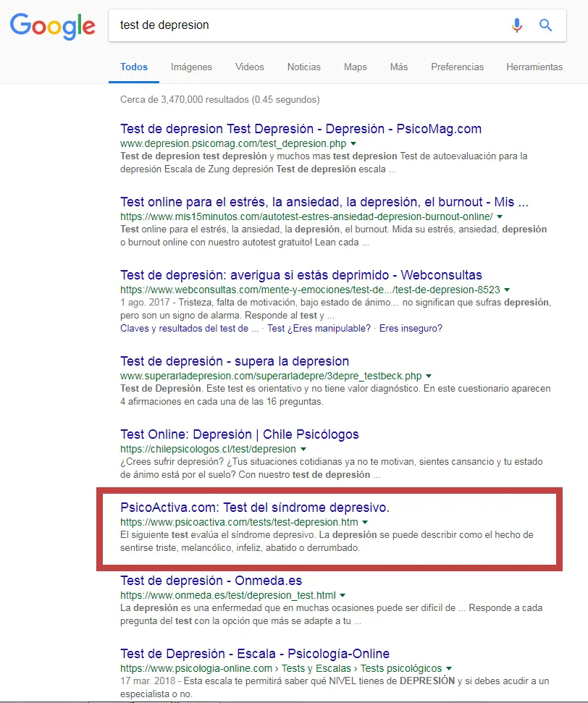Expand dropdown arrow next to psicomag.com URL
The height and width of the screenshot is (703, 588).
(x=353, y=143)
